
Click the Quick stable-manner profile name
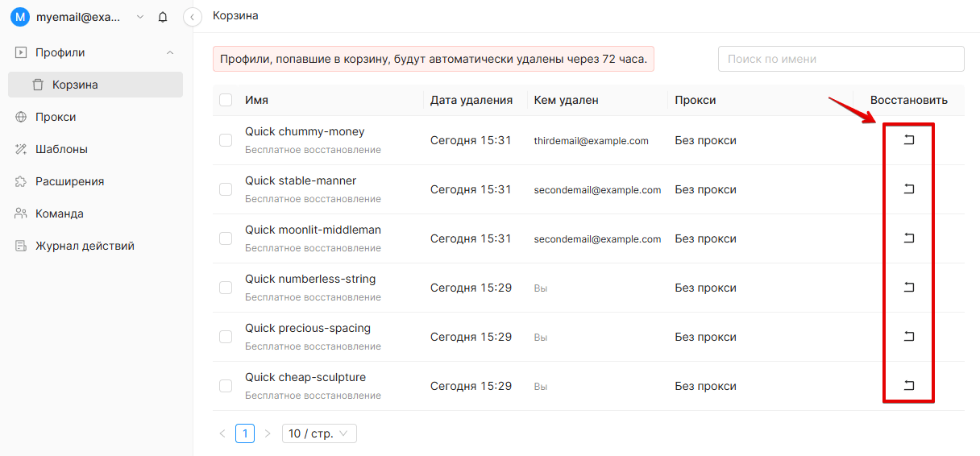(x=301, y=180)
